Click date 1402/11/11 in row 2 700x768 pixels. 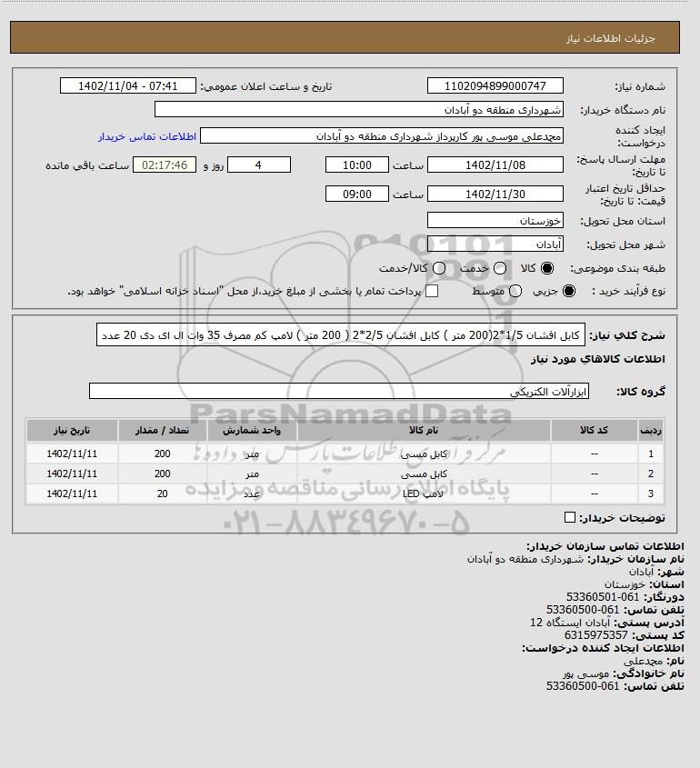72,474
